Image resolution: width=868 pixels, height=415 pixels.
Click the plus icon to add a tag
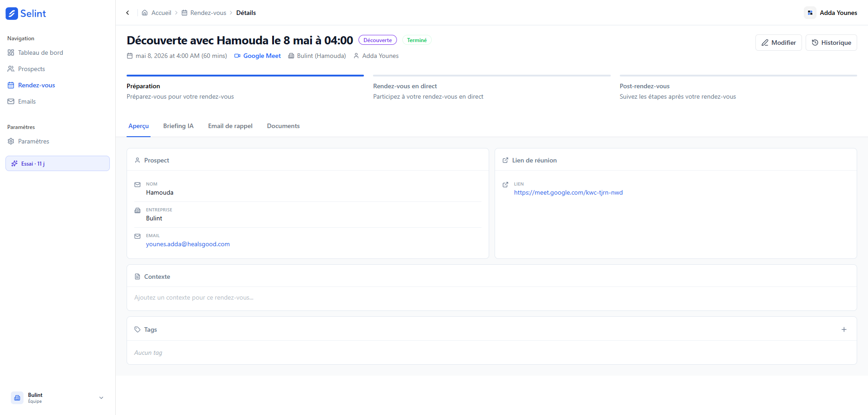point(844,329)
